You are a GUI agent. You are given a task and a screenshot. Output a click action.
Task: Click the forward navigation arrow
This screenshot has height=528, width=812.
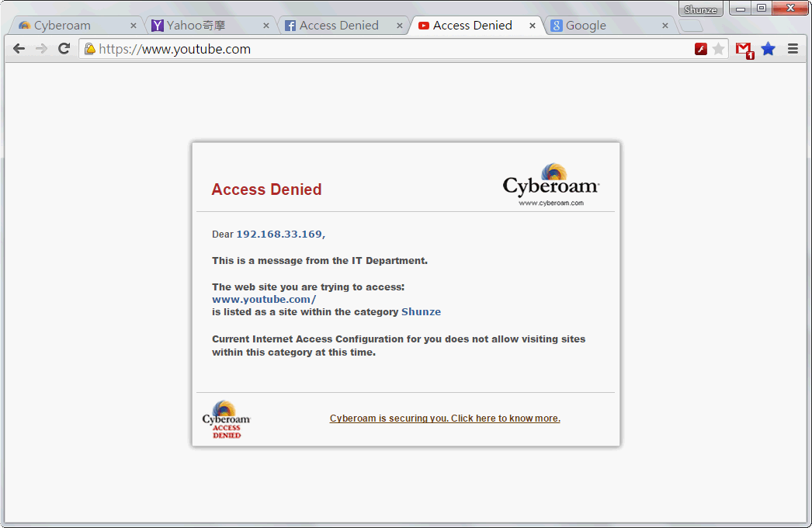[x=41, y=49]
